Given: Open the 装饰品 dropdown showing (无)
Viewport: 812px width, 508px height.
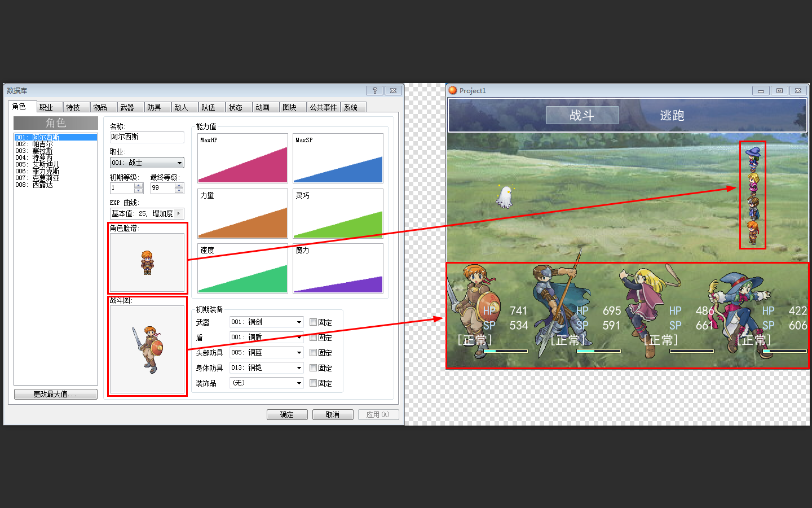Looking at the screenshot, I should 267,383.
